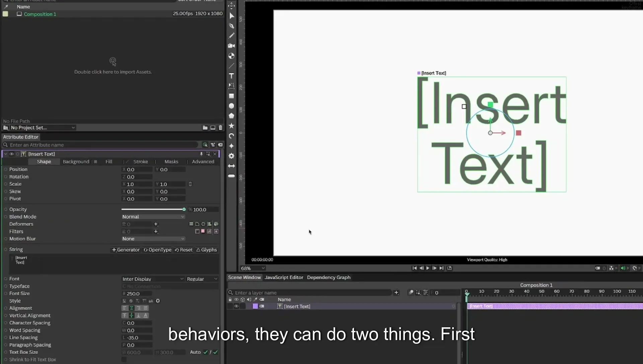Select the Pencil tool

click(231, 35)
